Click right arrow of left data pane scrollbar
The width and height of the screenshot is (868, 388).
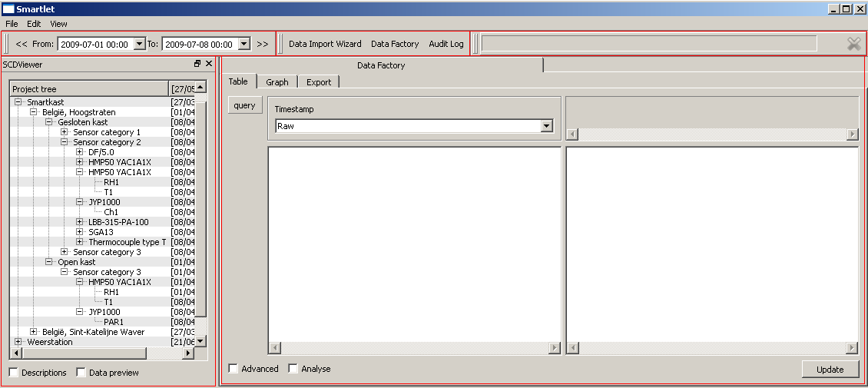(554, 348)
